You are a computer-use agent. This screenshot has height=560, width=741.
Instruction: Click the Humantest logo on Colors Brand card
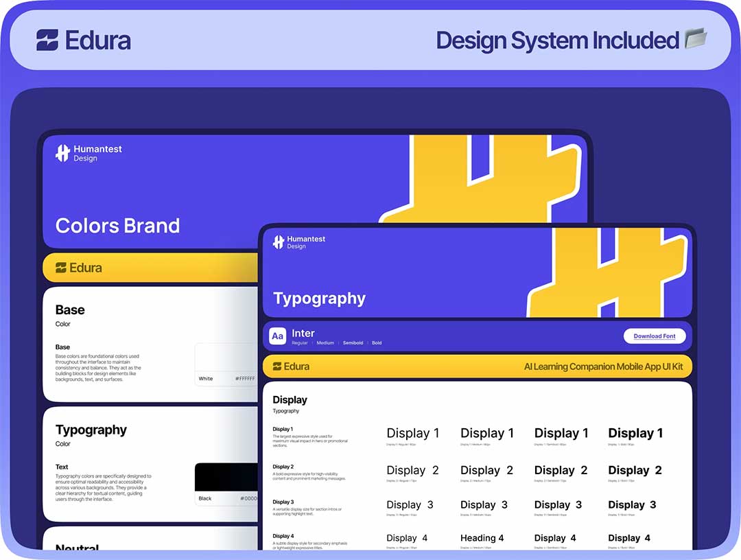click(63, 153)
